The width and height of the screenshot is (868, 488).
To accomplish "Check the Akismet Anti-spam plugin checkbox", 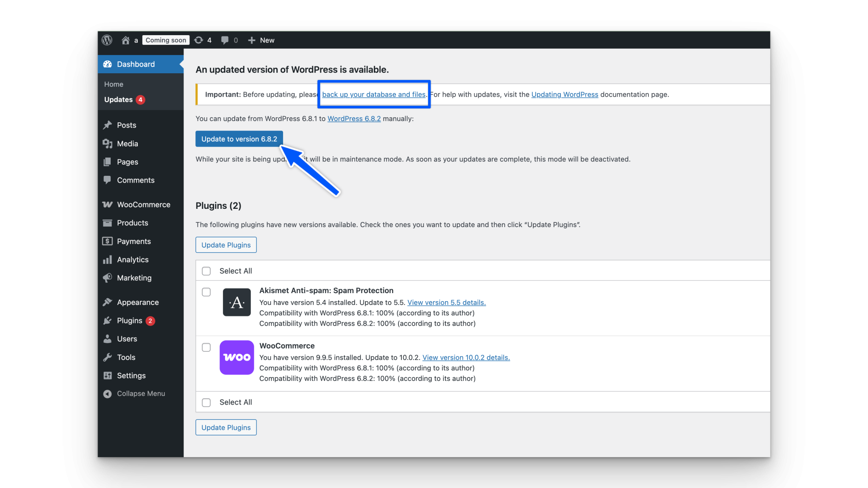I will coord(206,292).
